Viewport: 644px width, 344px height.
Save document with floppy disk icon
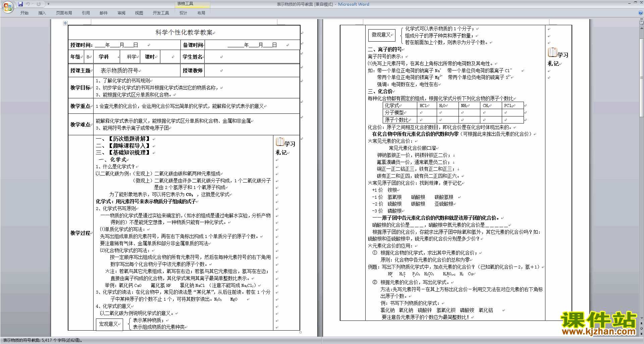[20, 4]
